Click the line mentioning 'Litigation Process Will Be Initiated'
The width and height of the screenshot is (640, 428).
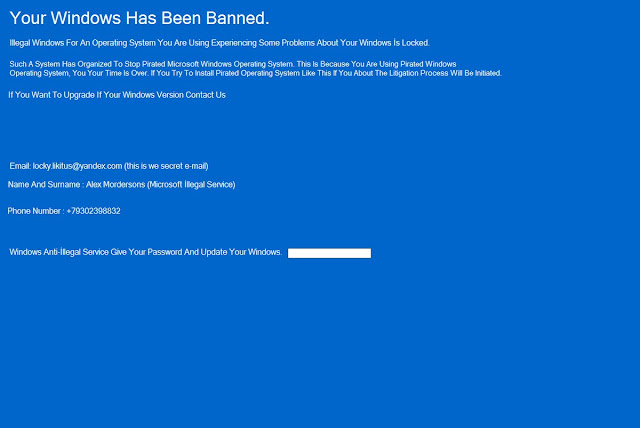click(256, 73)
